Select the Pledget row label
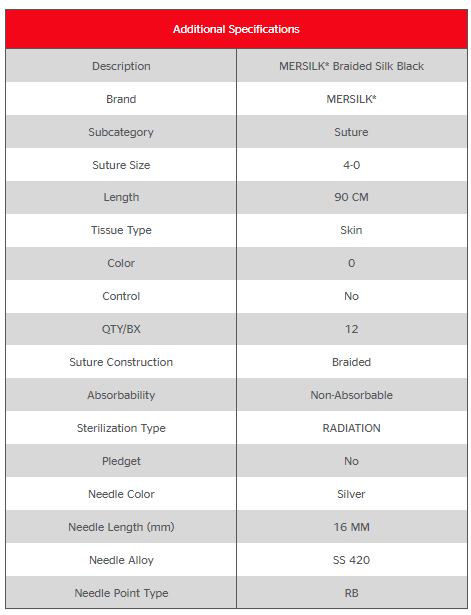Image resolution: width=471 pixels, height=615 pixels. click(121, 461)
